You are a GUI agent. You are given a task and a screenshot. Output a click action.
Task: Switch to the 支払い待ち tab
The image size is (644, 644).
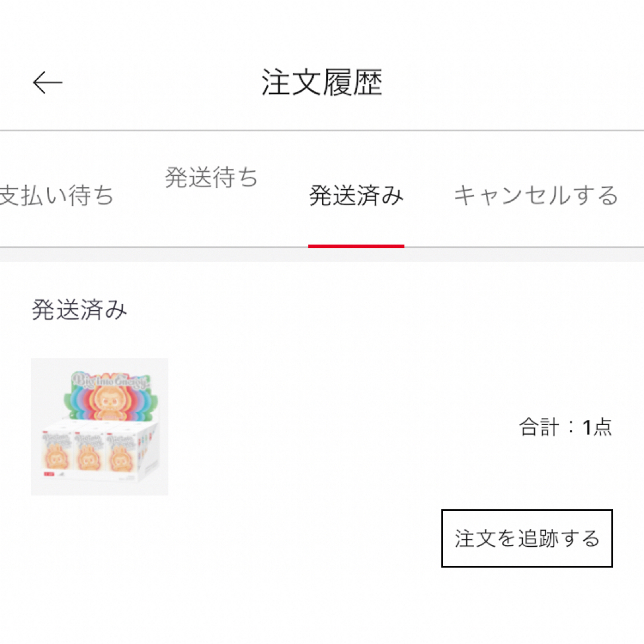[x=56, y=194]
